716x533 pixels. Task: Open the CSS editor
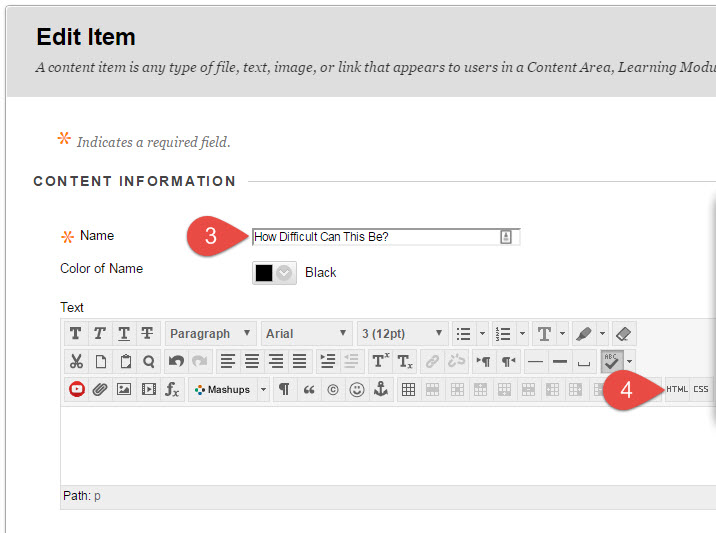click(x=701, y=390)
